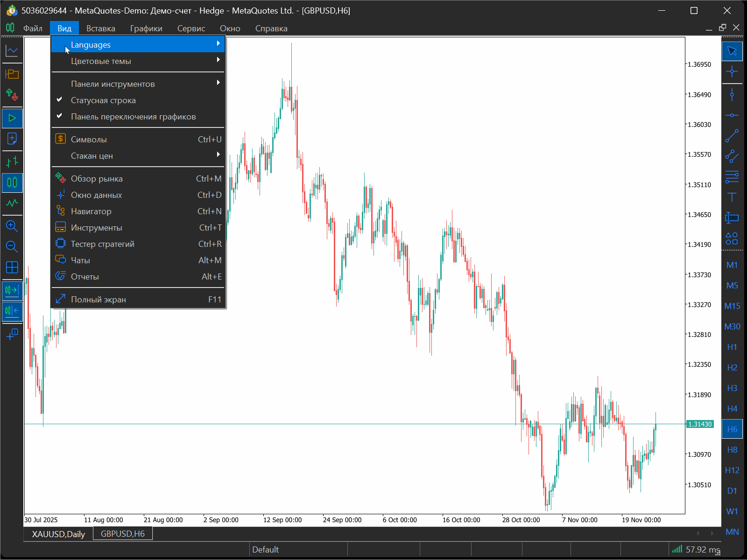Toggle chart shift from right edge
The image size is (747, 560).
click(x=12, y=311)
